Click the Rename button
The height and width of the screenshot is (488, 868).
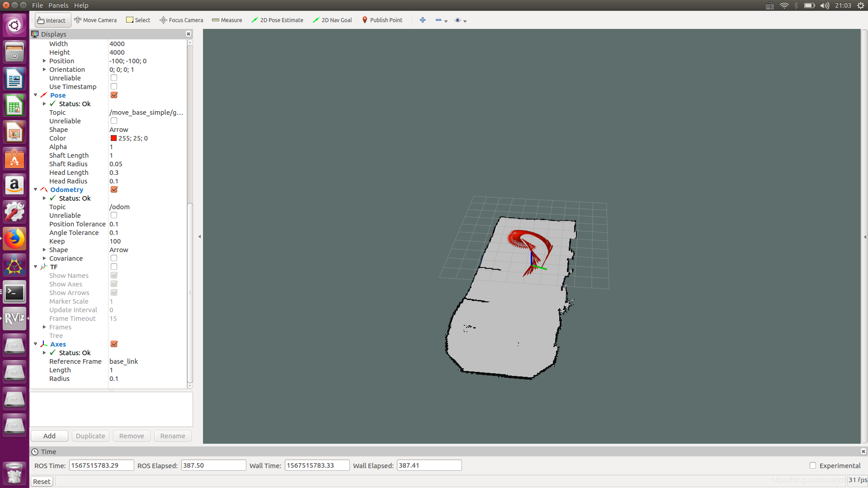173,436
